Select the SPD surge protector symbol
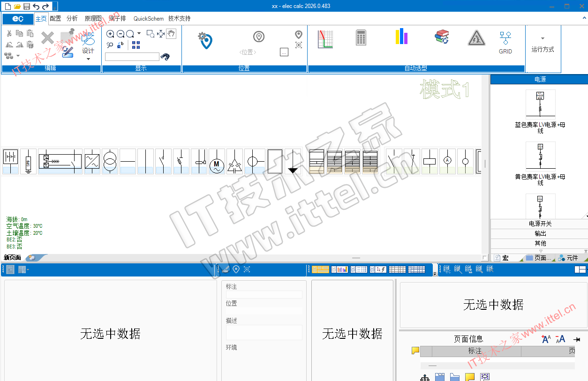Screen dimensions: 588x381 [28, 162]
